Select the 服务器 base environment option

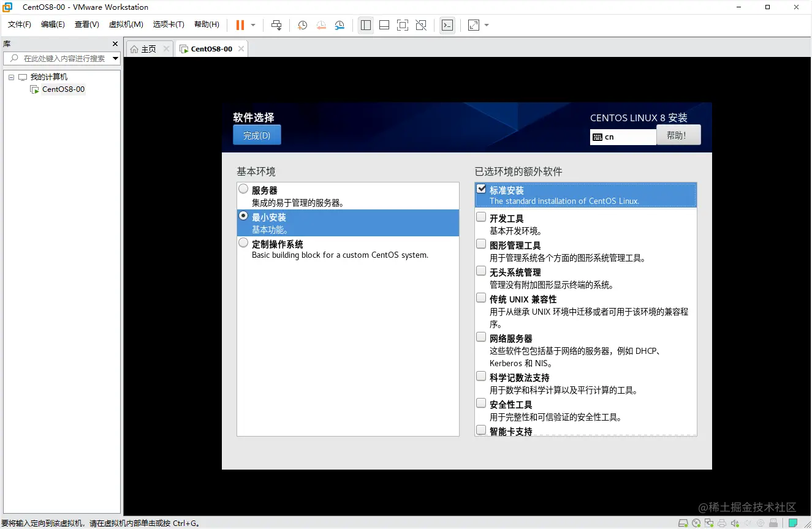pos(243,189)
